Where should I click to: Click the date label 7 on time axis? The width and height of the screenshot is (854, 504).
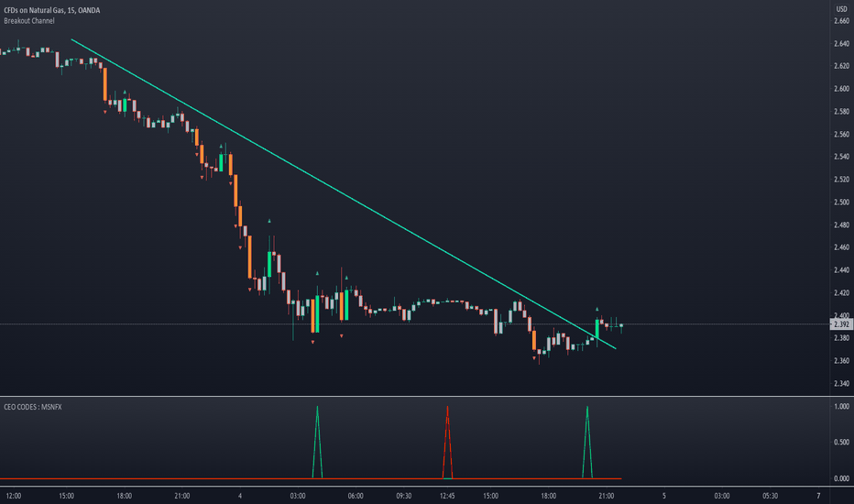[x=818, y=496]
